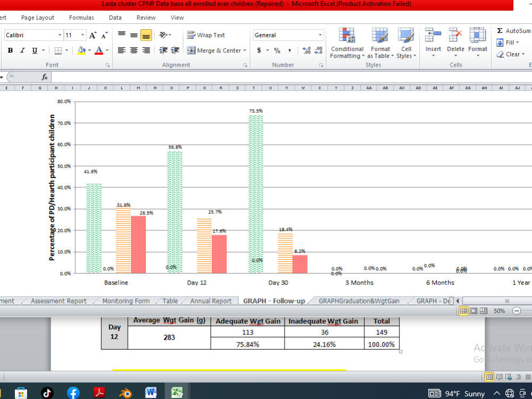Open View ribbon tab

[177, 18]
